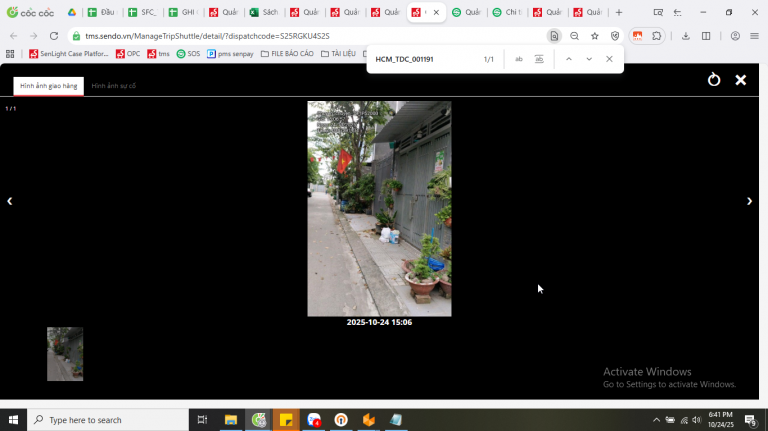Viewport: 768px width, 431px height.
Task: Toggle whole word match in find bar
Action: [x=539, y=59]
